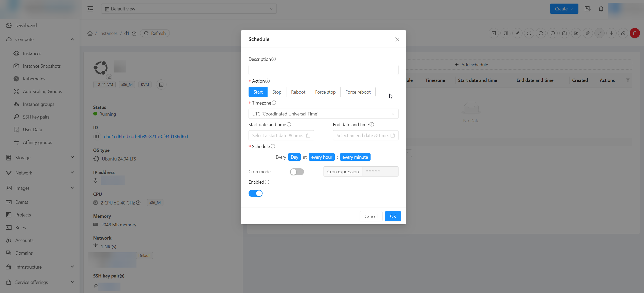Click the stop instance power icon

pos(529,33)
